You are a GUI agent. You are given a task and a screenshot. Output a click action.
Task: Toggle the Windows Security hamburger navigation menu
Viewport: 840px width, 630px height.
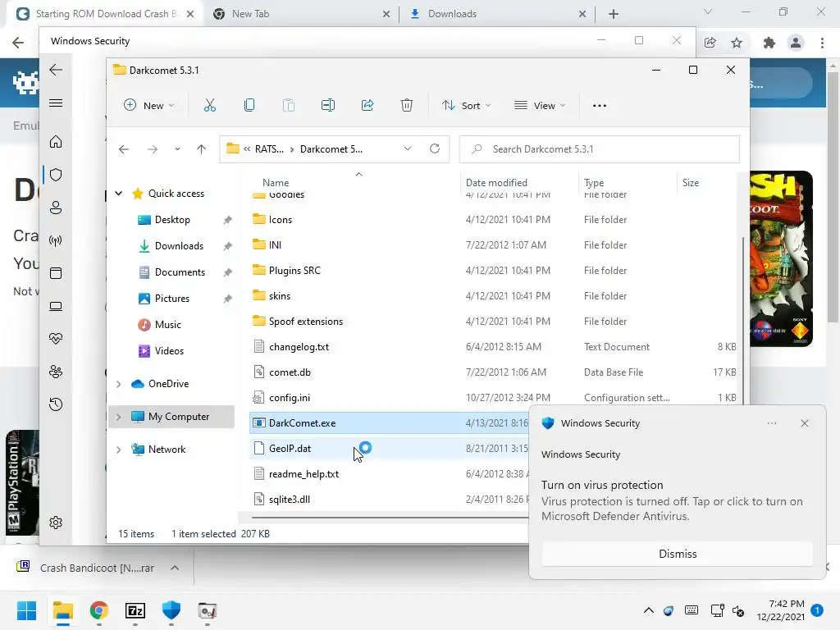pos(56,103)
